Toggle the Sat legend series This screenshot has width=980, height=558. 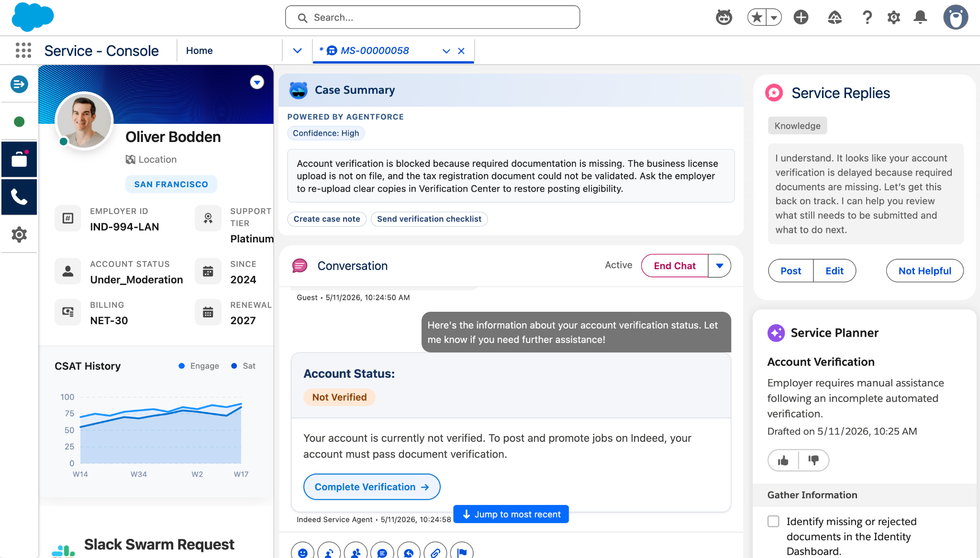[x=243, y=366]
